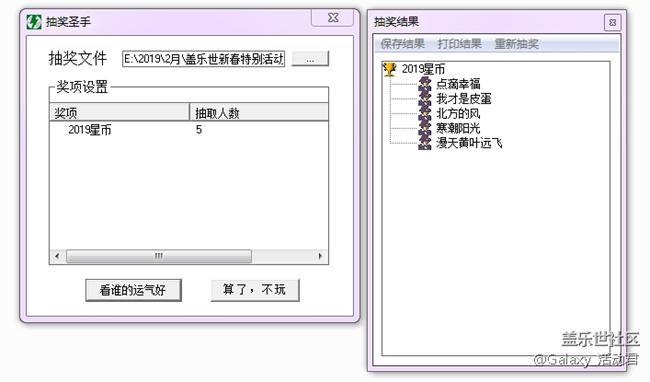The image size is (650, 382).
Task: Click the horizontal scrollbar thumb in prize list
Action: tap(159, 256)
